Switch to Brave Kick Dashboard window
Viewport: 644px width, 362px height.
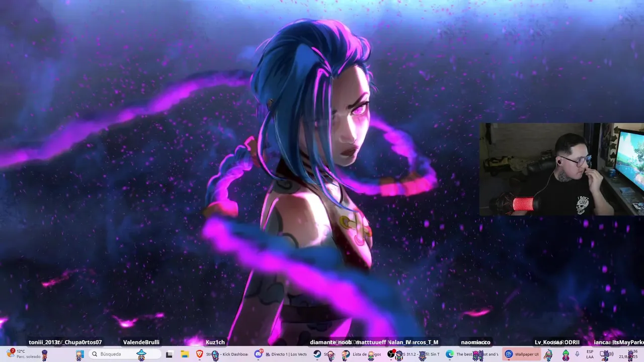pyautogui.click(x=222, y=354)
